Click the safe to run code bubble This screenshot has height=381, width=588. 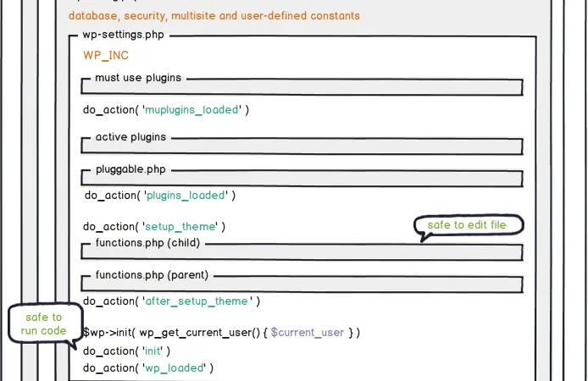pyautogui.click(x=45, y=324)
